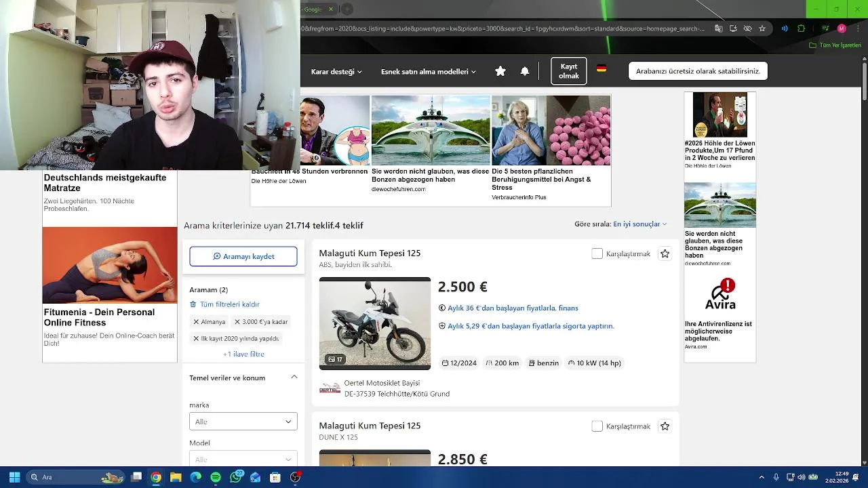Open Microsoft Edge from the taskbar
Screen dimensions: 868x488
click(195, 477)
